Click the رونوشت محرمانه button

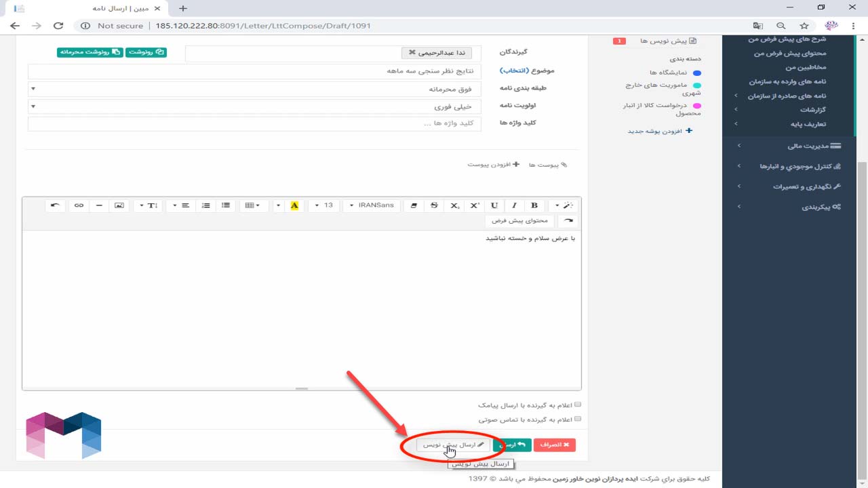(x=90, y=52)
